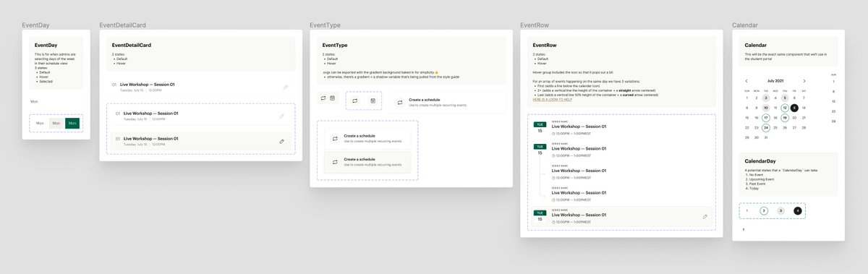
Task: Click the No Event sample number 1
Action: click(x=747, y=210)
